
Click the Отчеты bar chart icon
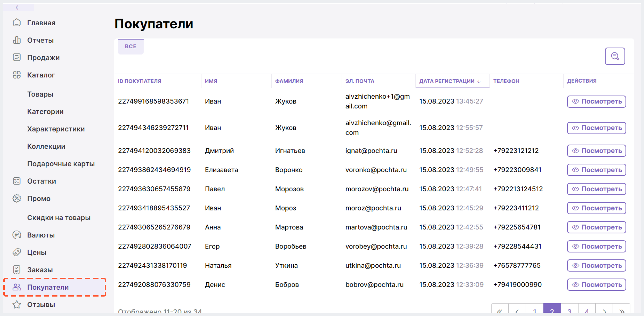pos(17,40)
